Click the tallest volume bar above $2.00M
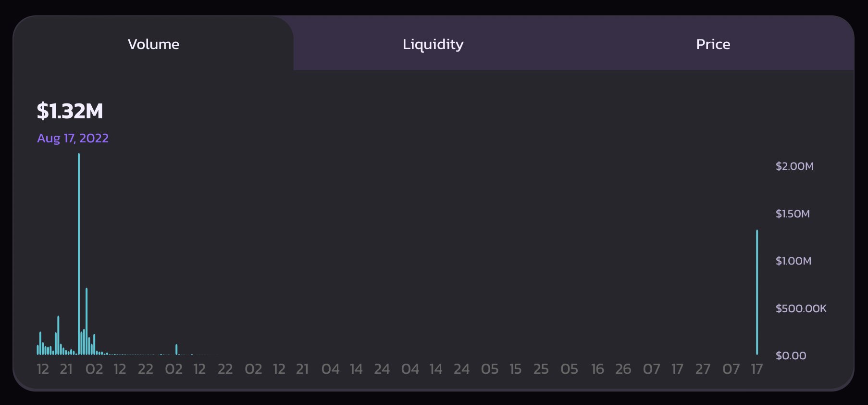This screenshot has width=868, height=405. (79, 254)
